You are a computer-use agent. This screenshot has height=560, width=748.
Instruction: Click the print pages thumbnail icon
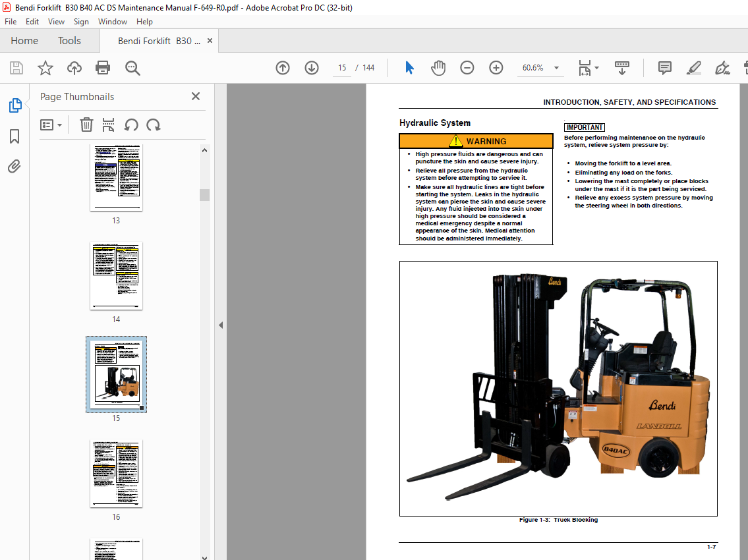[108, 125]
